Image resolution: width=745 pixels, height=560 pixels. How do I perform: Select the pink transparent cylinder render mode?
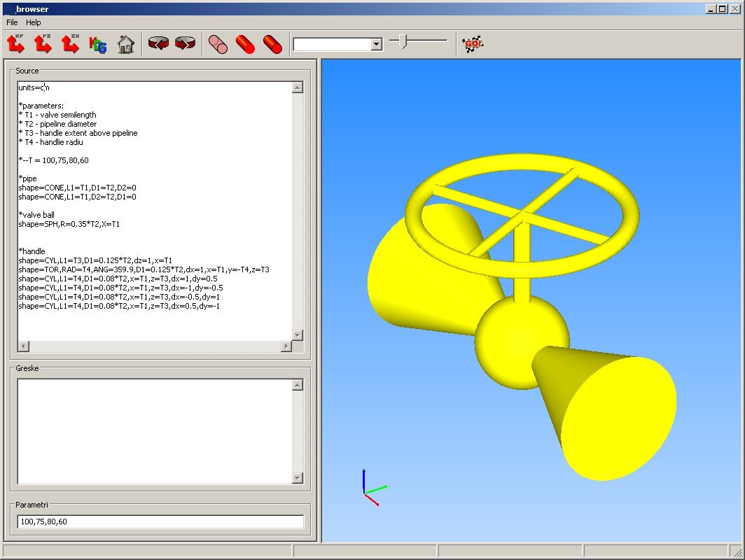coord(218,44)
